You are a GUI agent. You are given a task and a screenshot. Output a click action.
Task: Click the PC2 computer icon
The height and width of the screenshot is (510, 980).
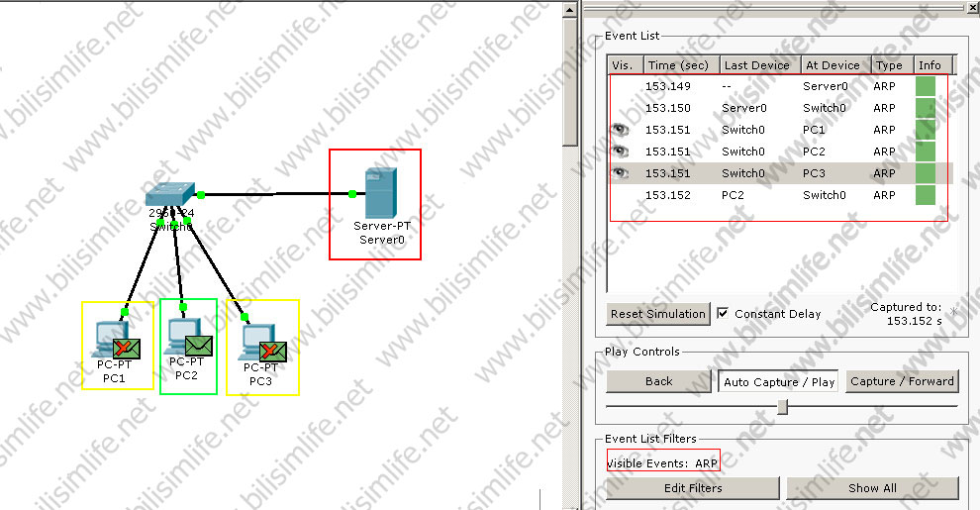click(178, 333)
